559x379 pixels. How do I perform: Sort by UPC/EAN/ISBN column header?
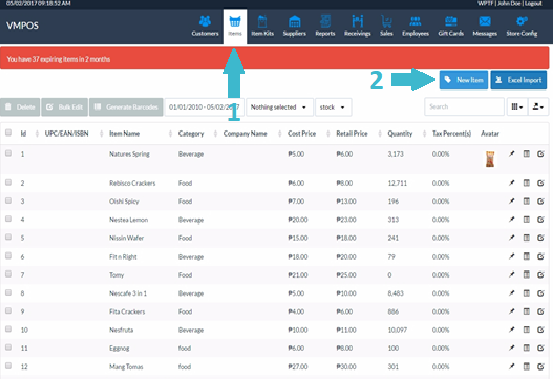click(x=66, y=134)
